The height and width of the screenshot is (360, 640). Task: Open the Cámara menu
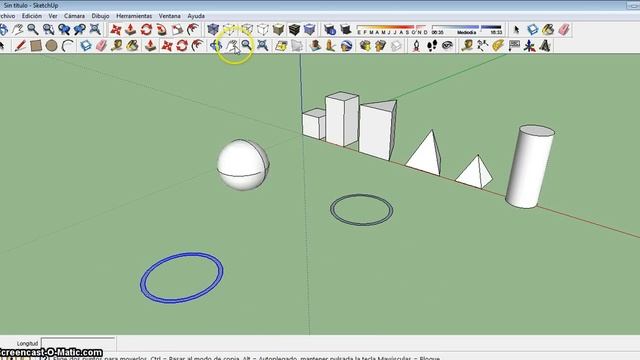74,16
